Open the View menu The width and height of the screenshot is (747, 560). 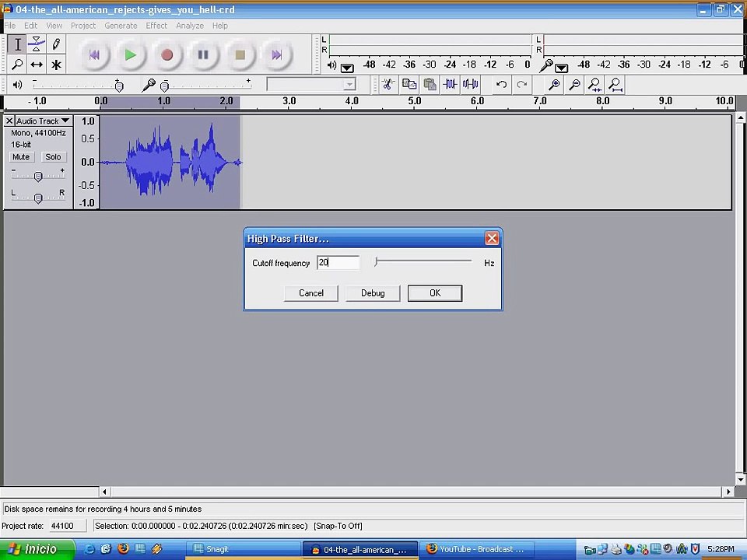click(x=54, y=25)
